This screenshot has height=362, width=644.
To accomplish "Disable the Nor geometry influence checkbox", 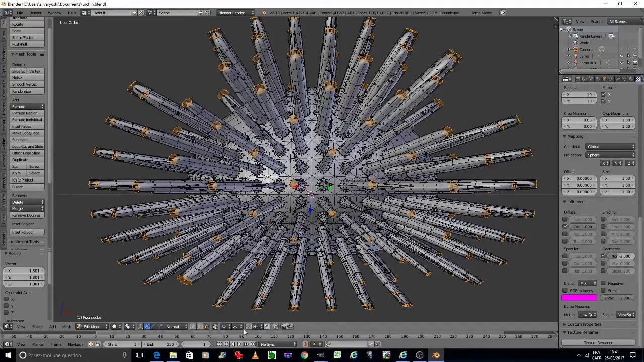I will coord(603,256).
